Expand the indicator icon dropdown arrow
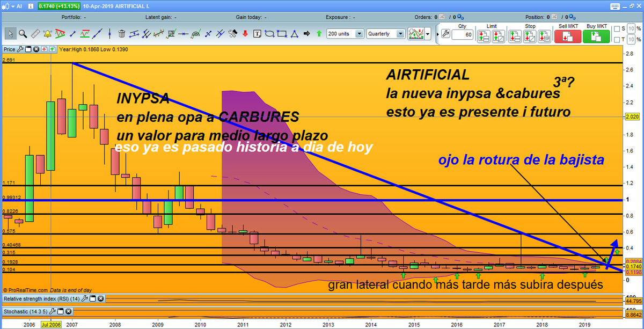Screen dimensions: 644x329 pyautogui.click(x=427, y=34)
